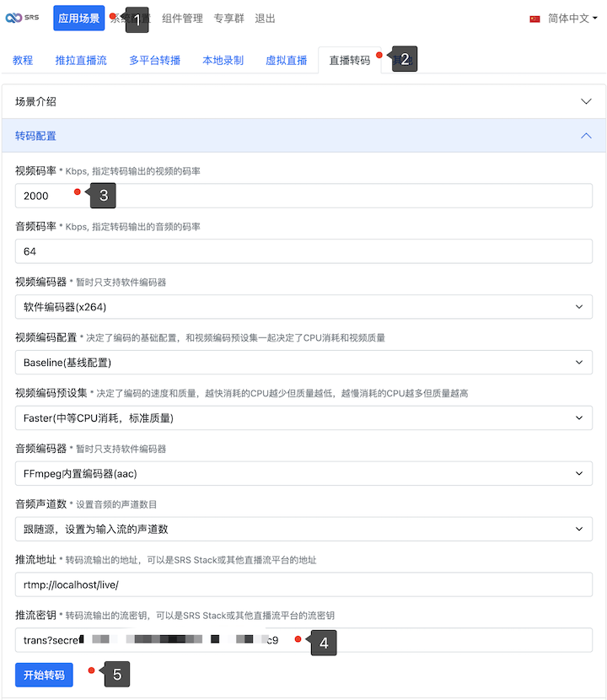Collapse the 转码配置 section
This screenshot has height=700, width=607.
(303, 136)
